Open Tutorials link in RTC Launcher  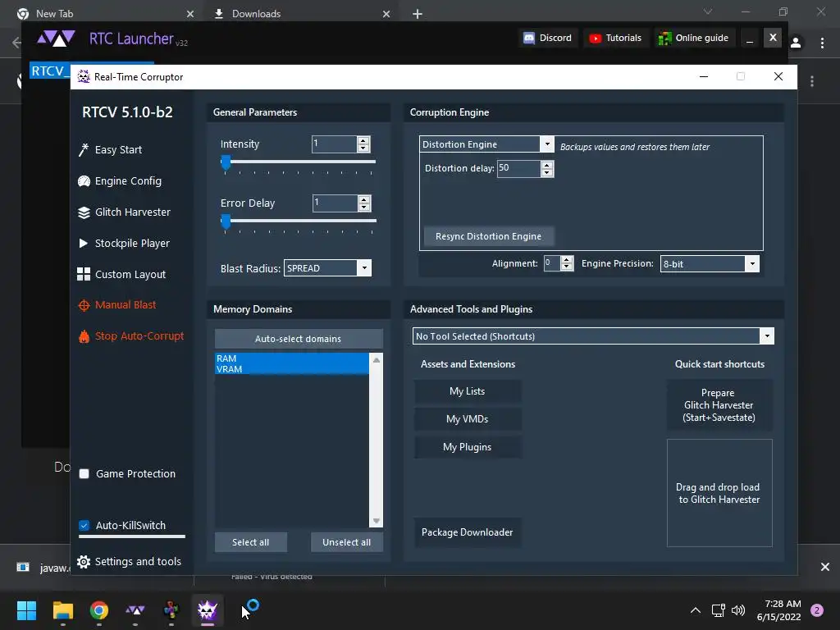point(615,38)
